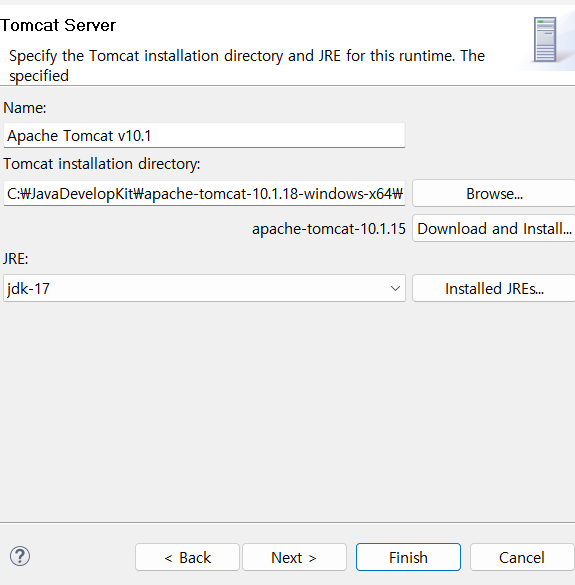Screen dimensions: 575x585
Task: Proceed using the Next > button
Action: [294, 557]
